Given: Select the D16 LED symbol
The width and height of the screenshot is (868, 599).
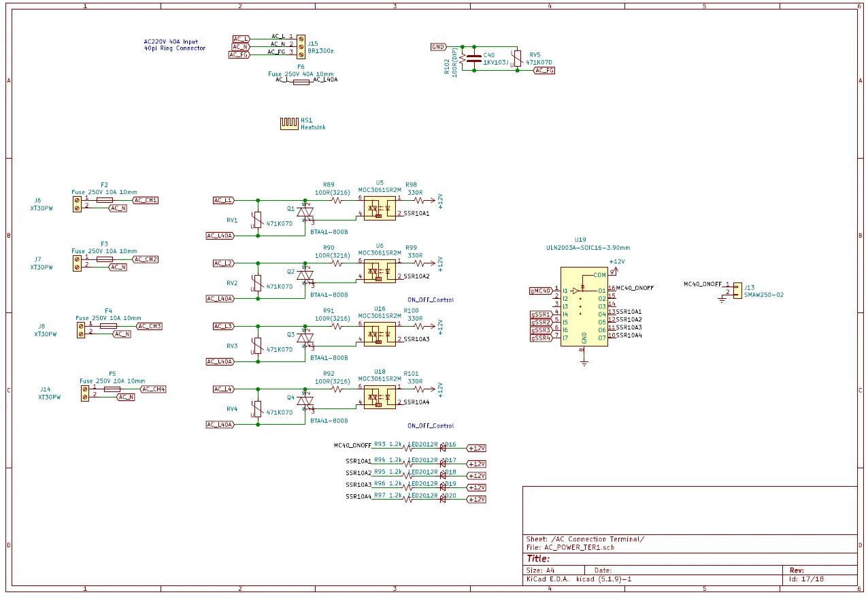Looking at the screenshot, I should (442, 448).
